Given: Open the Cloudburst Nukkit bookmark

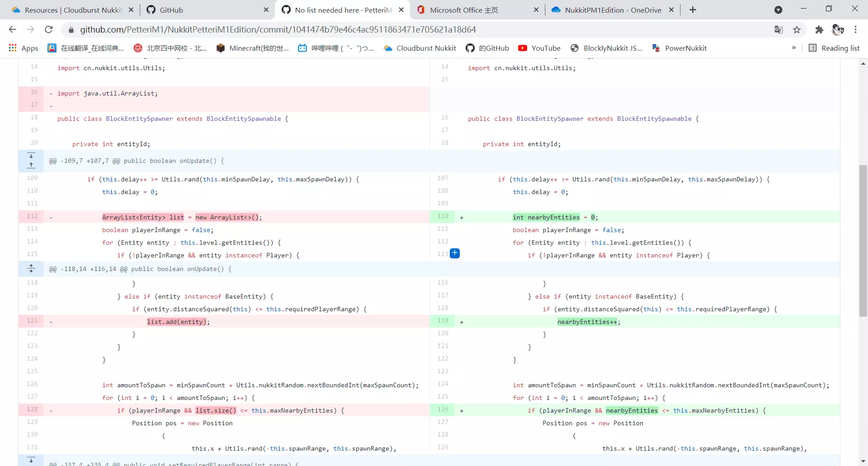Looking at the screenshot, I should tap(420, 48).
